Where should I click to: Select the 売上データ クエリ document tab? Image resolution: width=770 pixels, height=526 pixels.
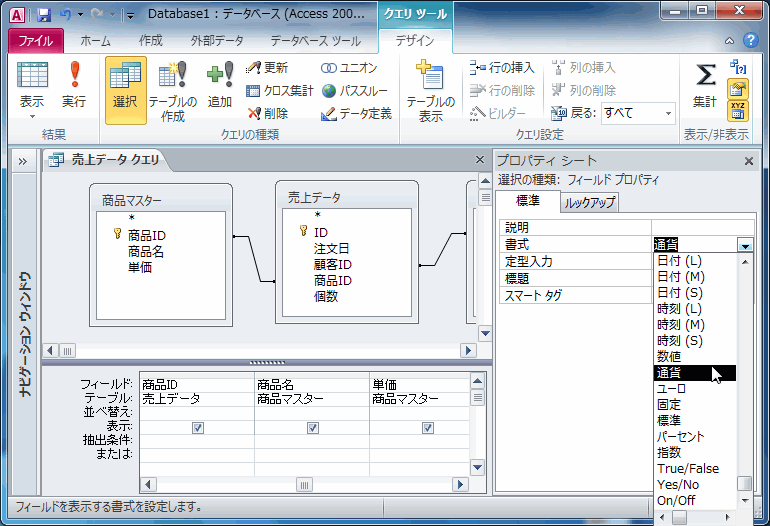pyautogui.click(x=106, y=160)
